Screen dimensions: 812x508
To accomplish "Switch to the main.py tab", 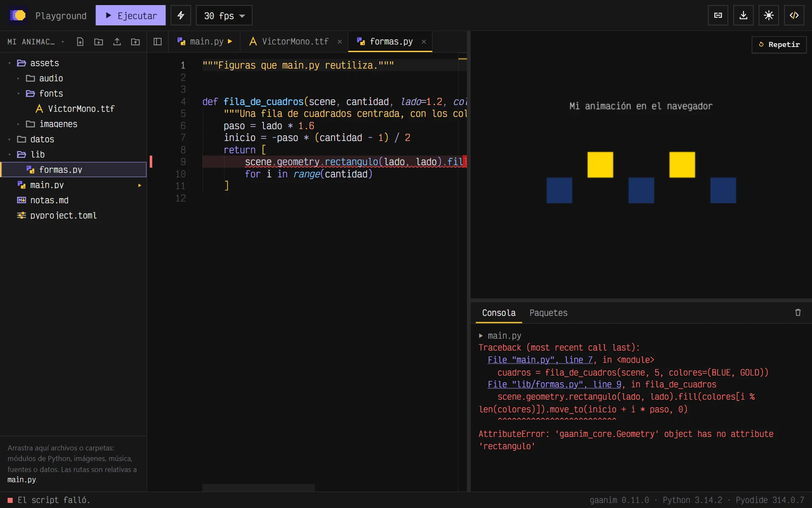I will 205,41.
